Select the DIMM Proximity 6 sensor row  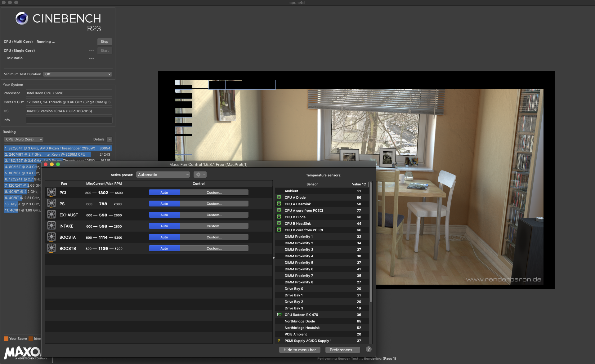[x=322, y=269]
